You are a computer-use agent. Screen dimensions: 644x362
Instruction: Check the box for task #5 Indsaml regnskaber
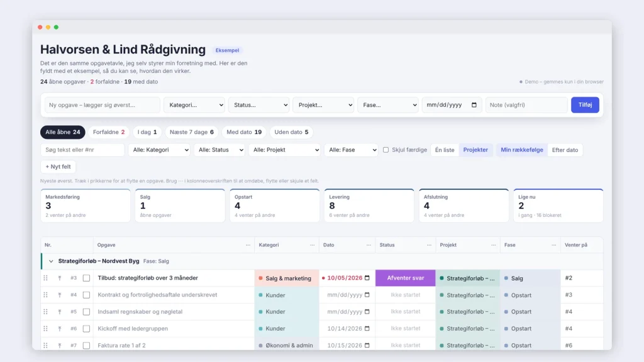pyautogui.click(x=86, y=312)
